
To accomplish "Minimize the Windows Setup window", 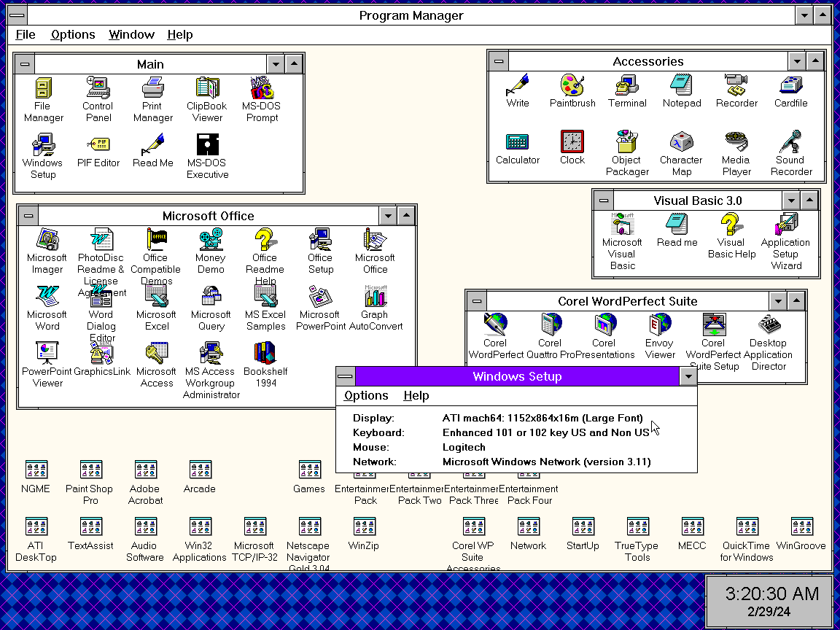I will (x=688, y=376).
